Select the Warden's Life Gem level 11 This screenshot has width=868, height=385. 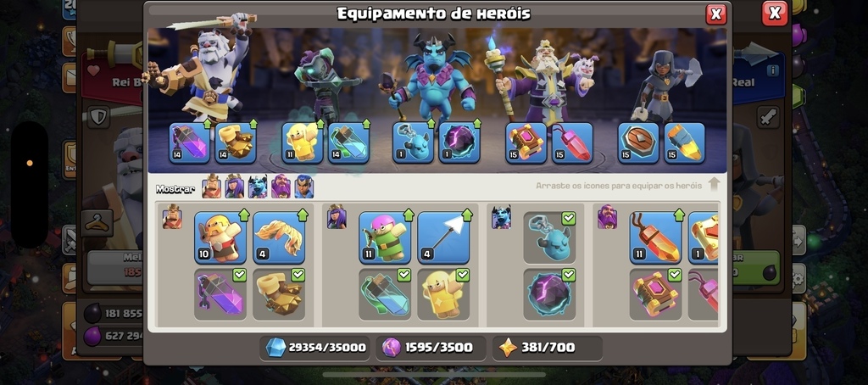tap(655, 237)
